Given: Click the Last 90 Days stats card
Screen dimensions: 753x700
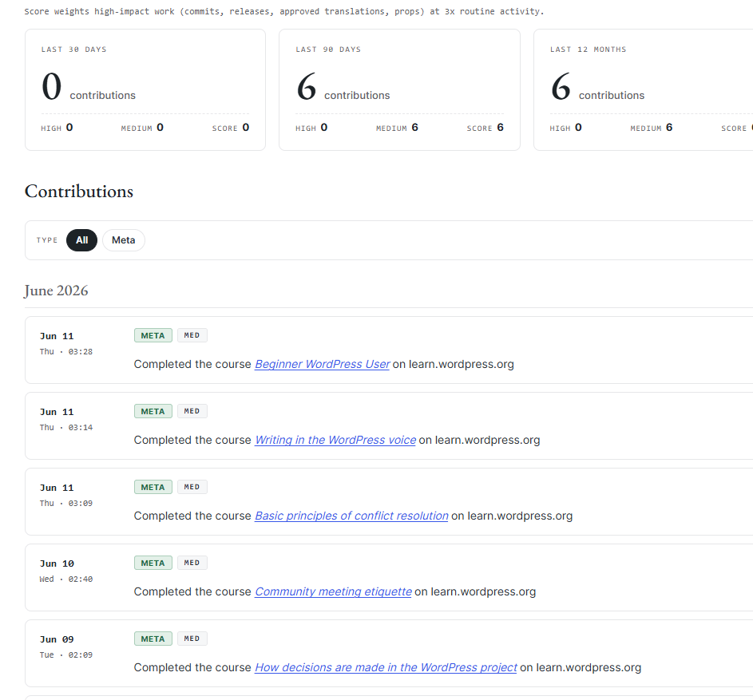Looking at the screenshot, I should (399, 89).
